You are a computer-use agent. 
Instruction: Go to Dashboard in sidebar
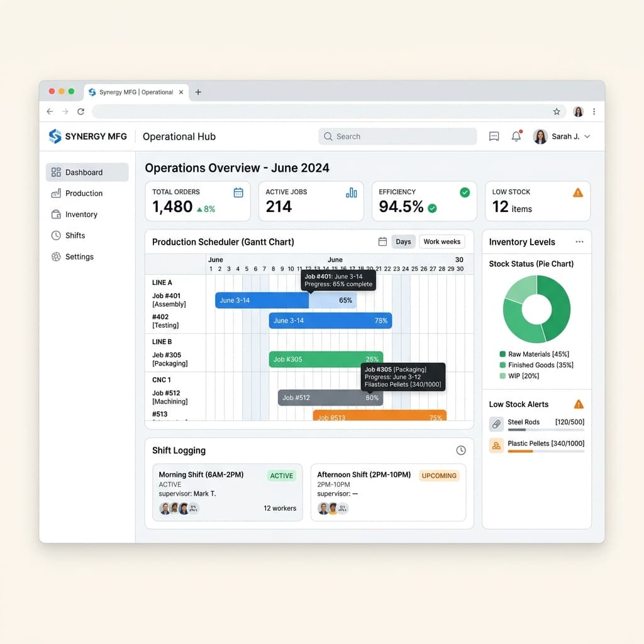[x=87, y=172]
